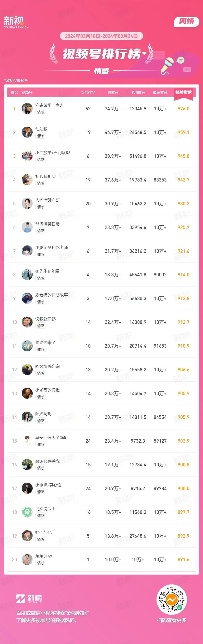Select the 新榜指数 column header
This screenshot has width=203, height=644.
pyautogui.click(x=183, y=92)
